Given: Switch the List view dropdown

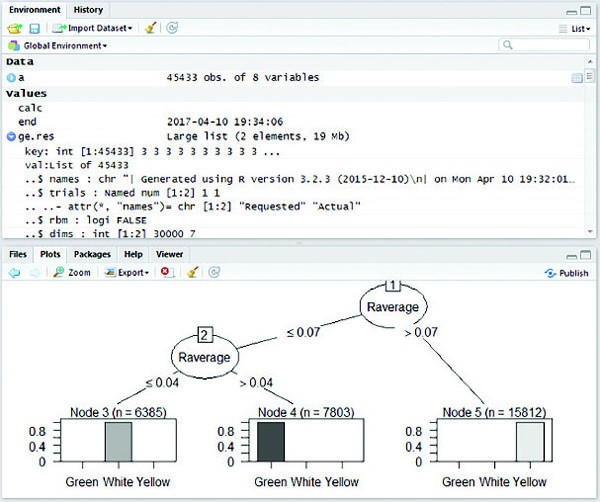Looking at the screenshot, I should coord(574,29).
